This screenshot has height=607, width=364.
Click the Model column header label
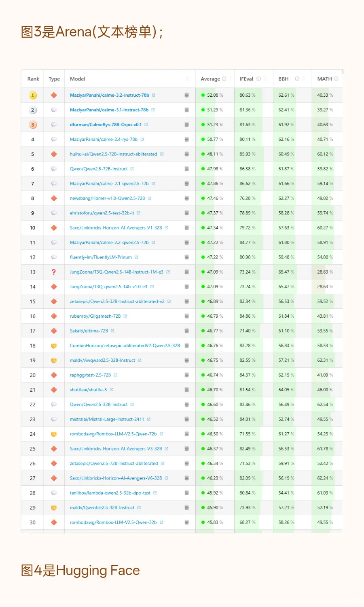[x=78, y=79]
